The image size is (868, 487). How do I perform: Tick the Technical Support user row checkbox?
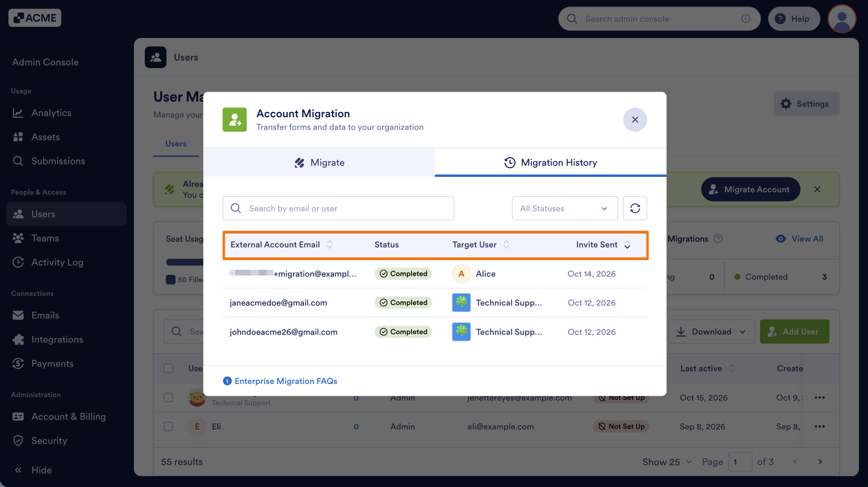point(168,398)
